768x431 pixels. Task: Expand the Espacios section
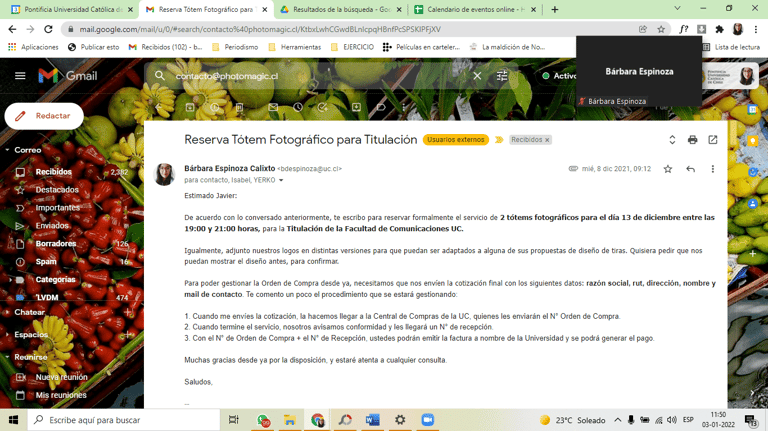7,335
